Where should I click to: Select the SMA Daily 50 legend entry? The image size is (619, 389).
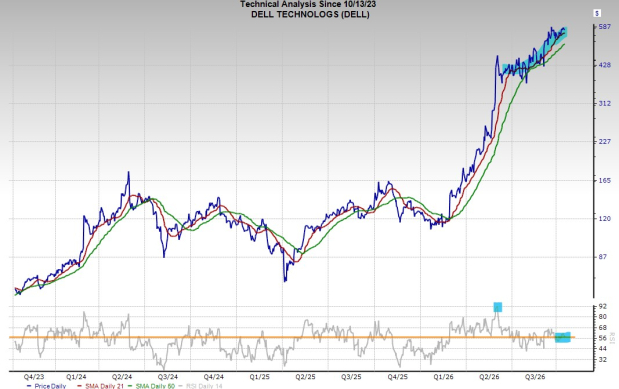pos(151,386)
